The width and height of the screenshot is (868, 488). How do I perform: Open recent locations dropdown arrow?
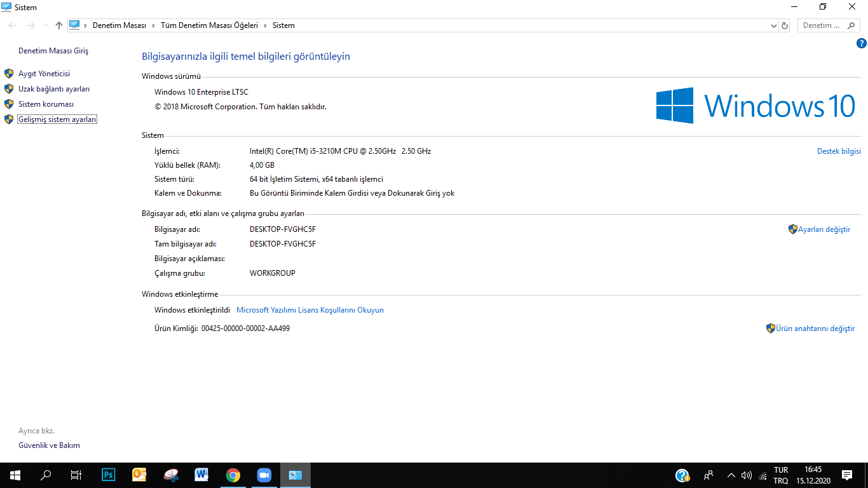45,25
